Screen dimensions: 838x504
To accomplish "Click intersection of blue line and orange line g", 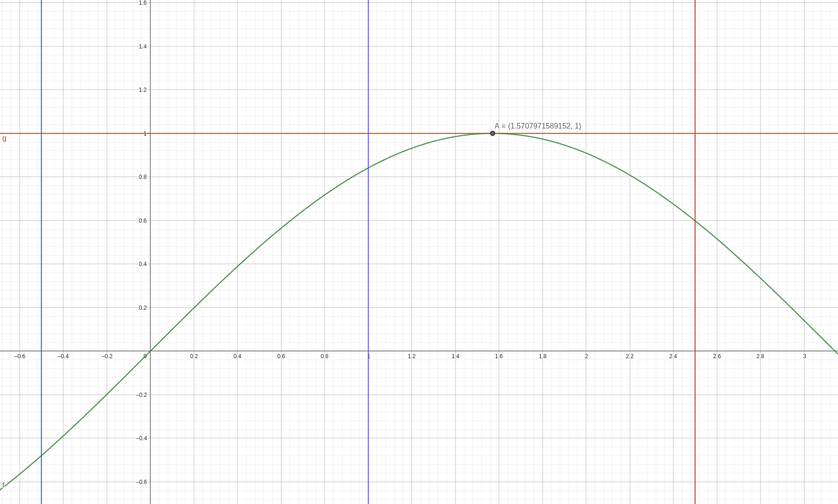I will pos(41,133).
